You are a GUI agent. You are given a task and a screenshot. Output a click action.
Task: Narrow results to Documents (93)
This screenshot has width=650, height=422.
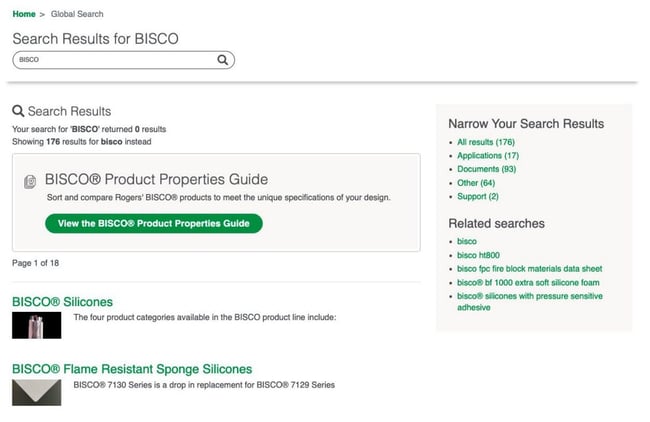[x=487, y=169]
